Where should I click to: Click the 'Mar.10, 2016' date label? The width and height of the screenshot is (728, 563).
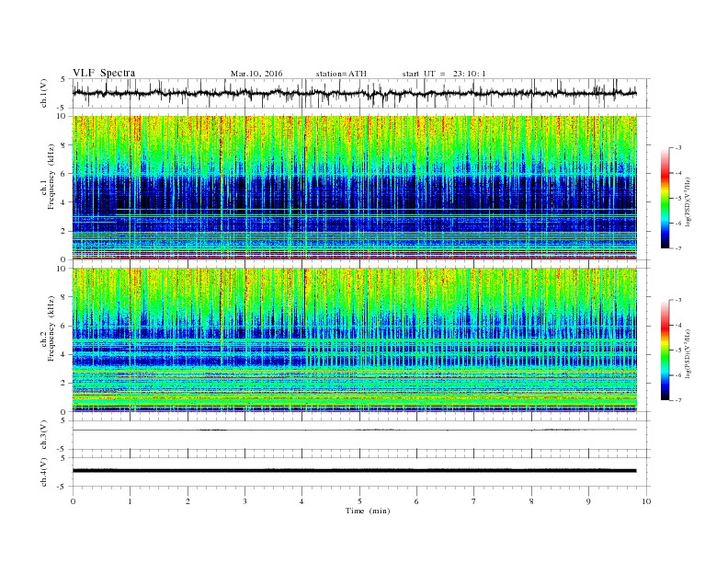(x=256, y=74)
